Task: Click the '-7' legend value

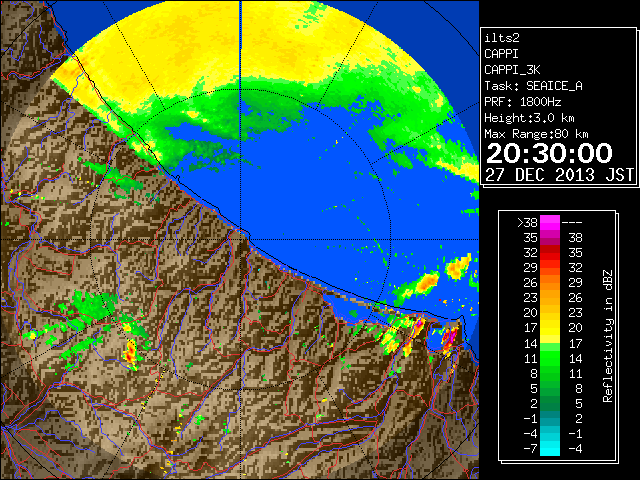Action: click(530, 448)
